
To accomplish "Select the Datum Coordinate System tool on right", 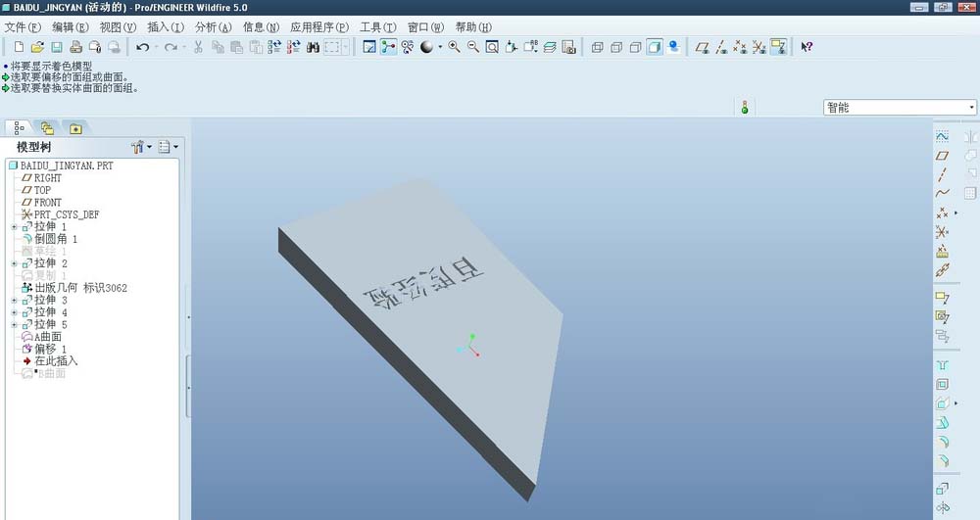I will point(942,232).
